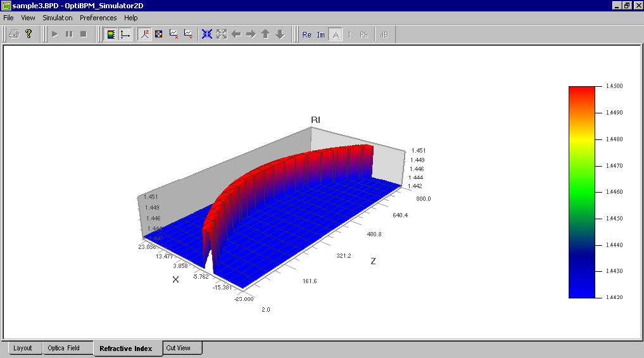Screen dimensions: 644x358
Task: Show real part with Re button
Action: (306, 34)
